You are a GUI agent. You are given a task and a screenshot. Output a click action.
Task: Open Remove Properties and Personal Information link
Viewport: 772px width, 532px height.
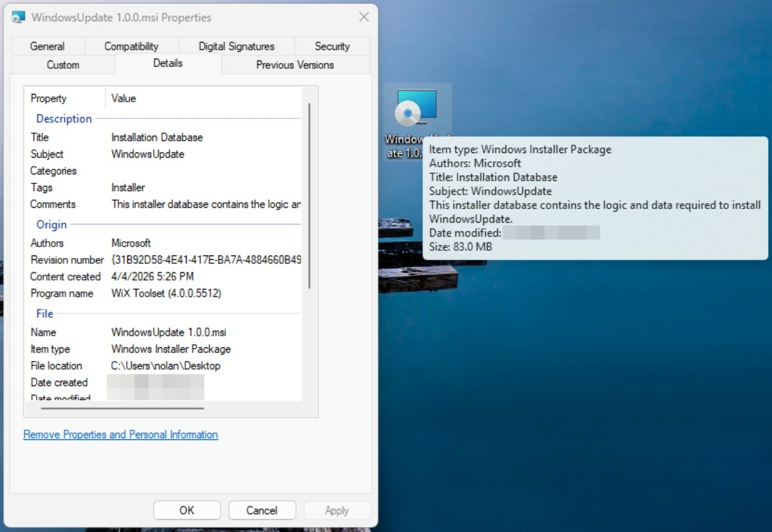pyautogui.click(x=120, y=434)
